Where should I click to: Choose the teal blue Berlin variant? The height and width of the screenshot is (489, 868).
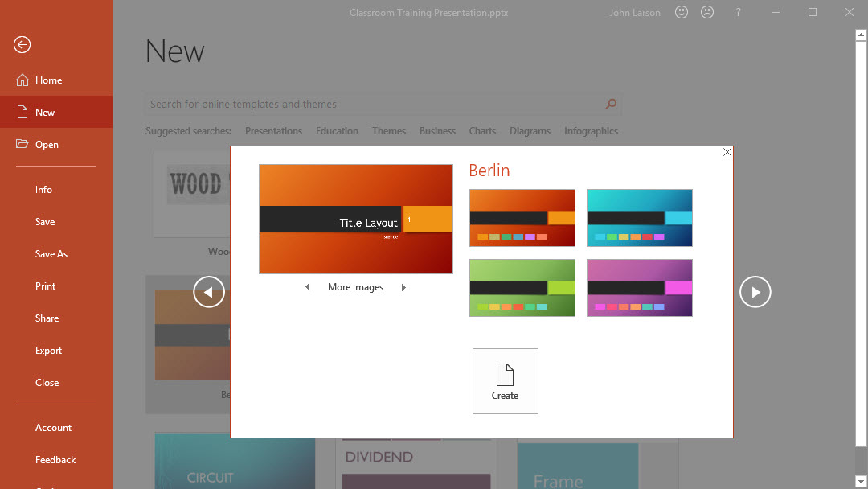tap(639, 218)
